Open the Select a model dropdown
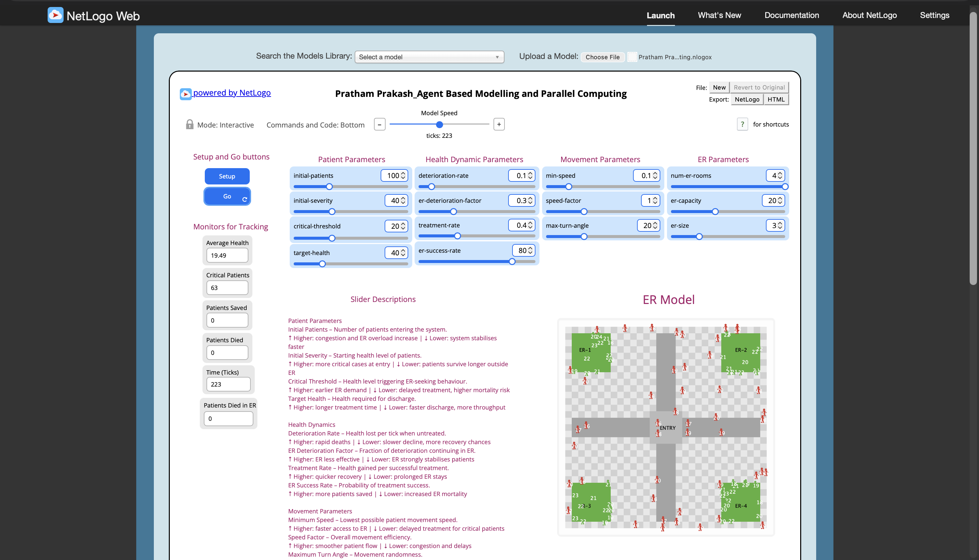979x560 pixels. [429, 57]
